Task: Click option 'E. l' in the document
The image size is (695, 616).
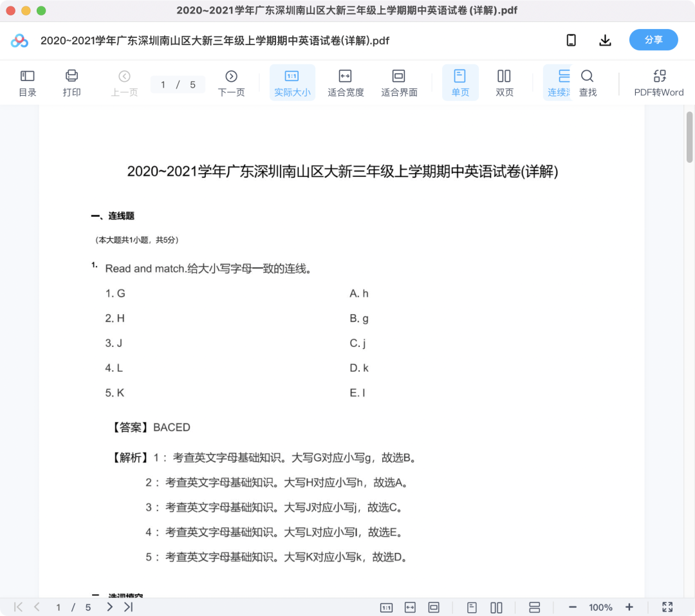Action: [x=357, y=393]
